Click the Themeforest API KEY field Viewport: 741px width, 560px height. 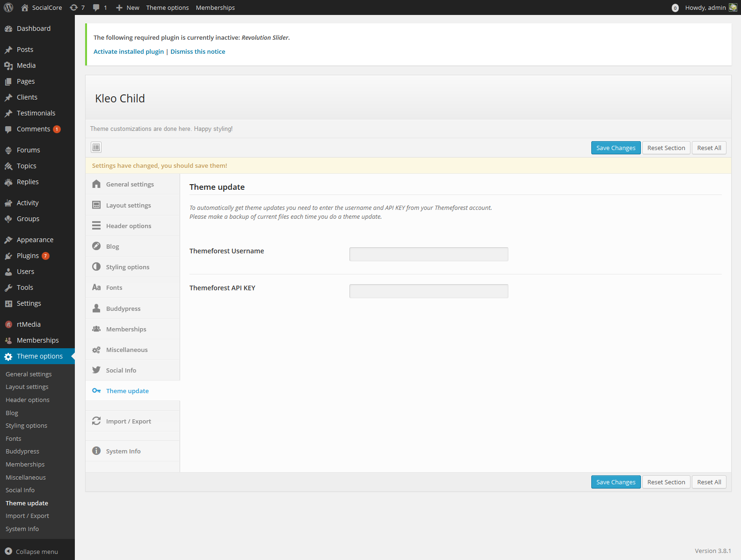point(429,291)
